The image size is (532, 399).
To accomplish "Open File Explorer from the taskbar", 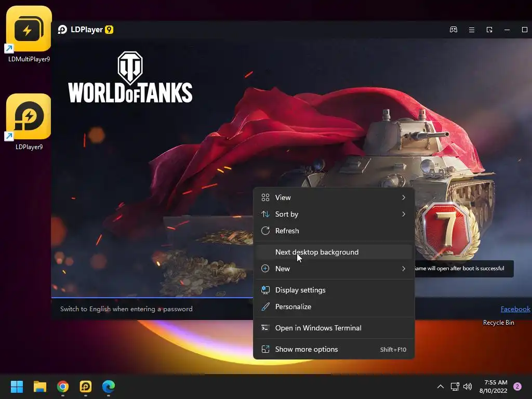I will pos(39,387).
